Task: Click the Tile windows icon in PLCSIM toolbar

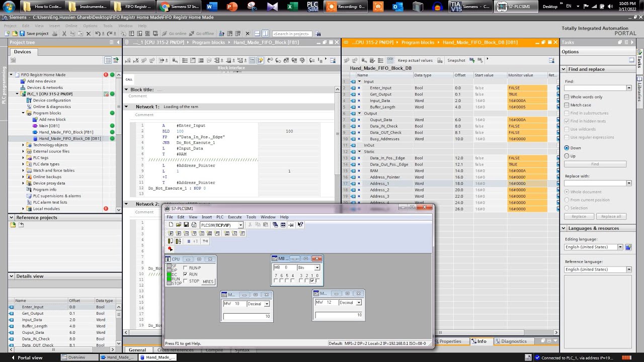Action: pyautogui.click(x=283, y=225)
